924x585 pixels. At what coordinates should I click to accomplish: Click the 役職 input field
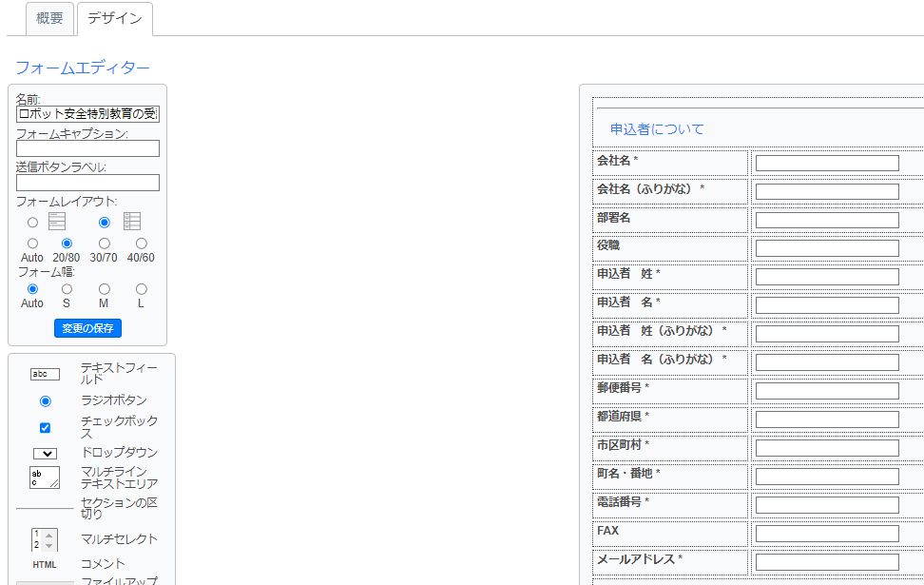pos(827,248)
